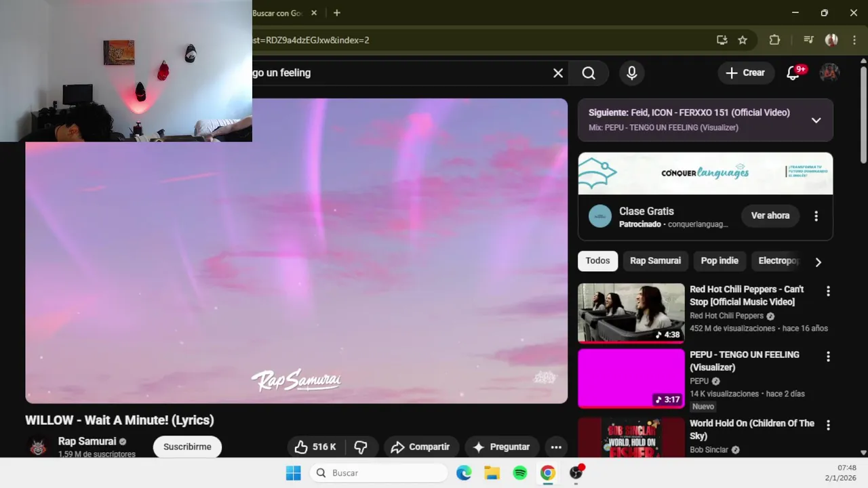Screen dimensions: 868x488
Task: Open File Explorer from taskbar
Action: tap(492, 473)
